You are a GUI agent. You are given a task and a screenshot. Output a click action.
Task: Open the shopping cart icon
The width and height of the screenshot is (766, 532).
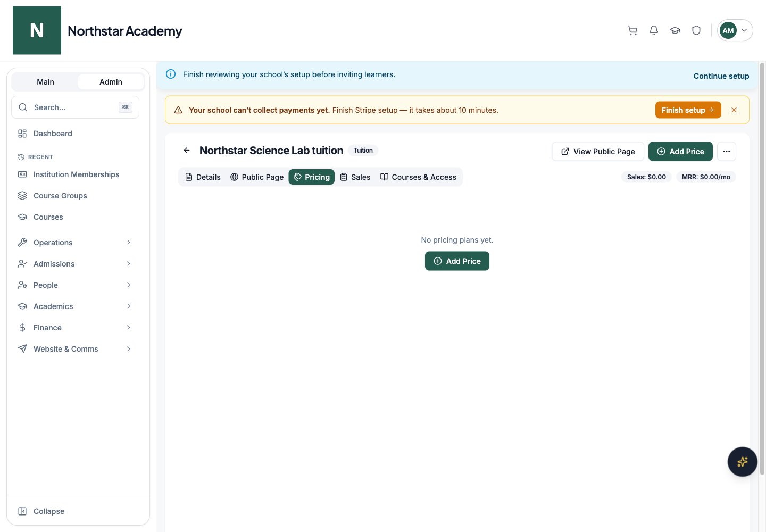click(632, 30)
